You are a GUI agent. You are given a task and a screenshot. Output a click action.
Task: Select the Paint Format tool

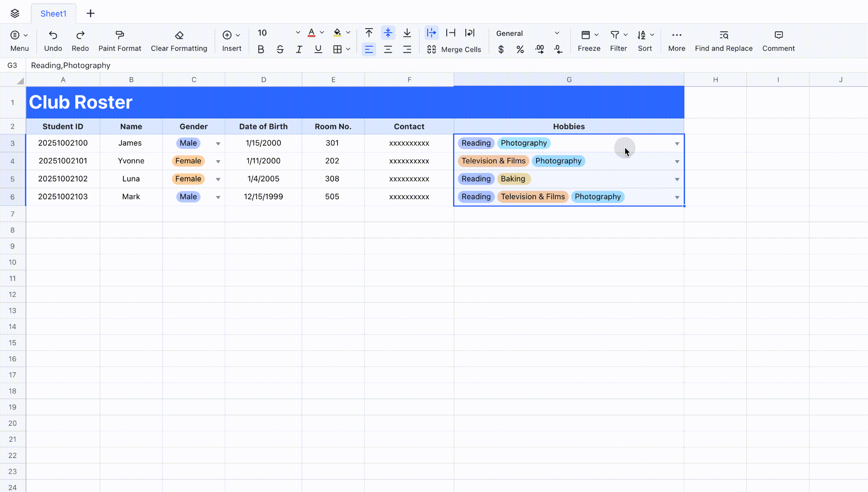(x=119, y=40)
